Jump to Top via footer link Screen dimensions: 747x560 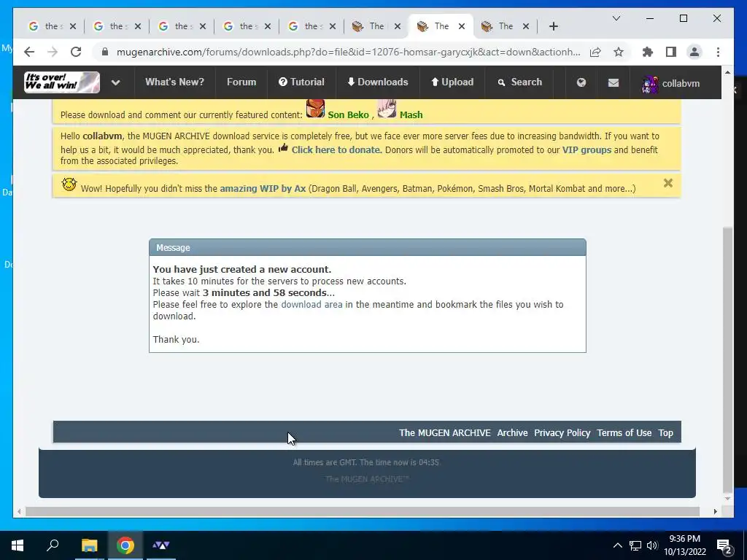click(665, 433)
